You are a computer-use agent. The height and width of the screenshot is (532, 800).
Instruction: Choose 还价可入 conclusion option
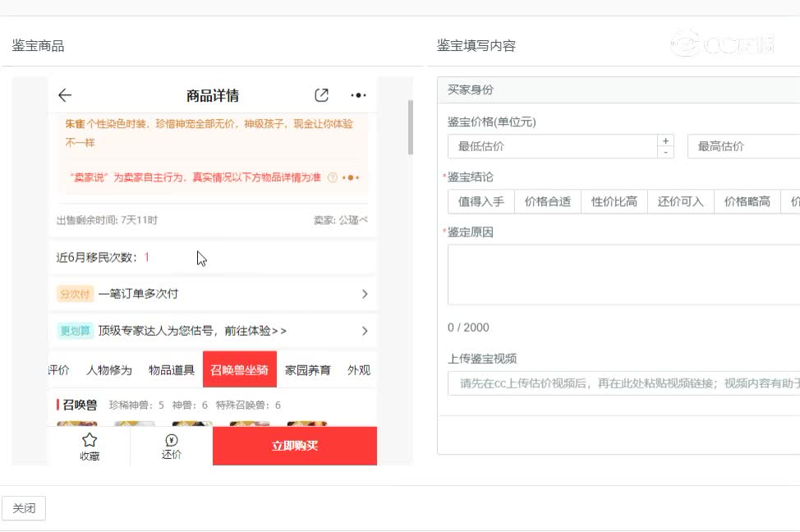(681, 201)
